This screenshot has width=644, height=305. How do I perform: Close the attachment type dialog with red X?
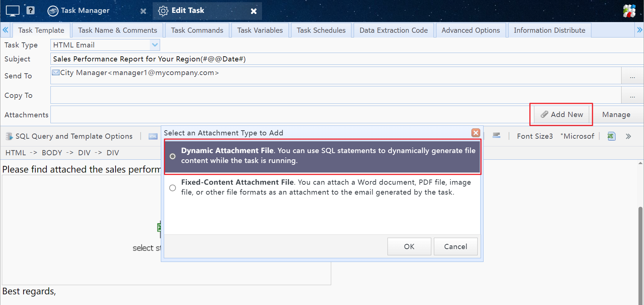(475, 133)
